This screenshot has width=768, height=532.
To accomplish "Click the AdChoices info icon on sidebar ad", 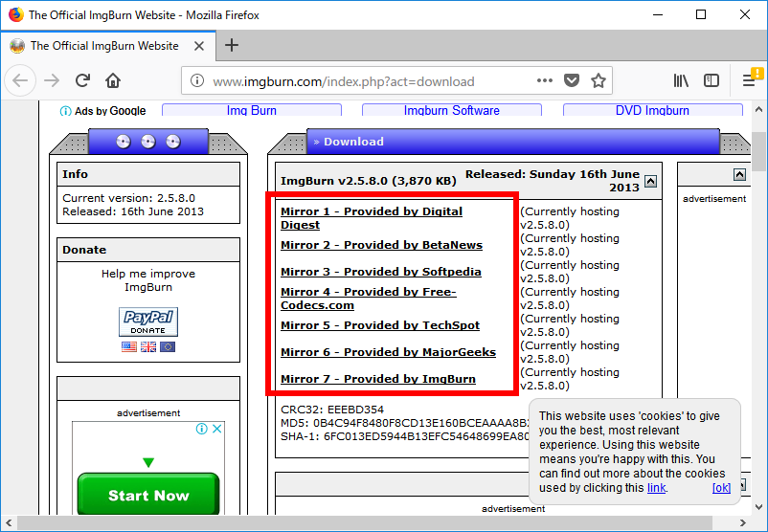I will [201, 429].
